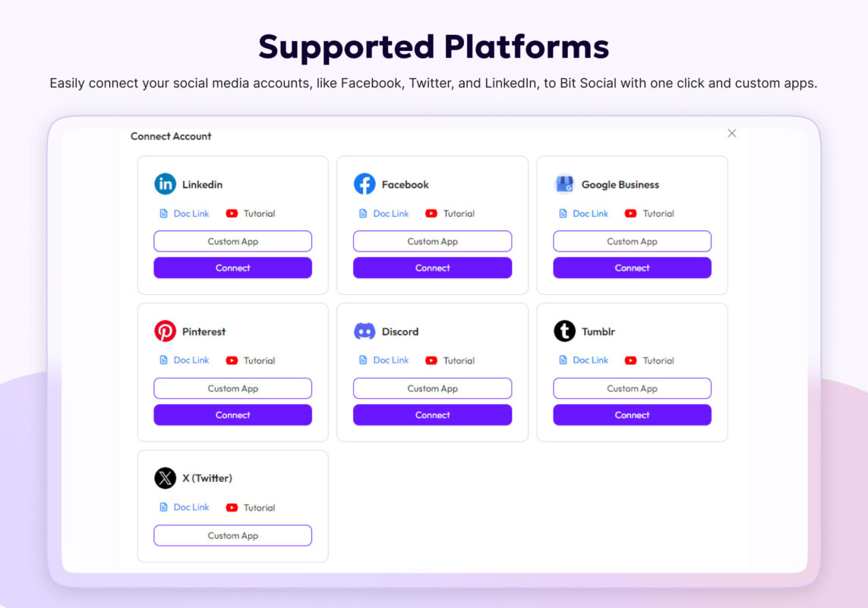Open the Tutorial video for Tumblr
The image size is (868, 608).
(630, 360)
